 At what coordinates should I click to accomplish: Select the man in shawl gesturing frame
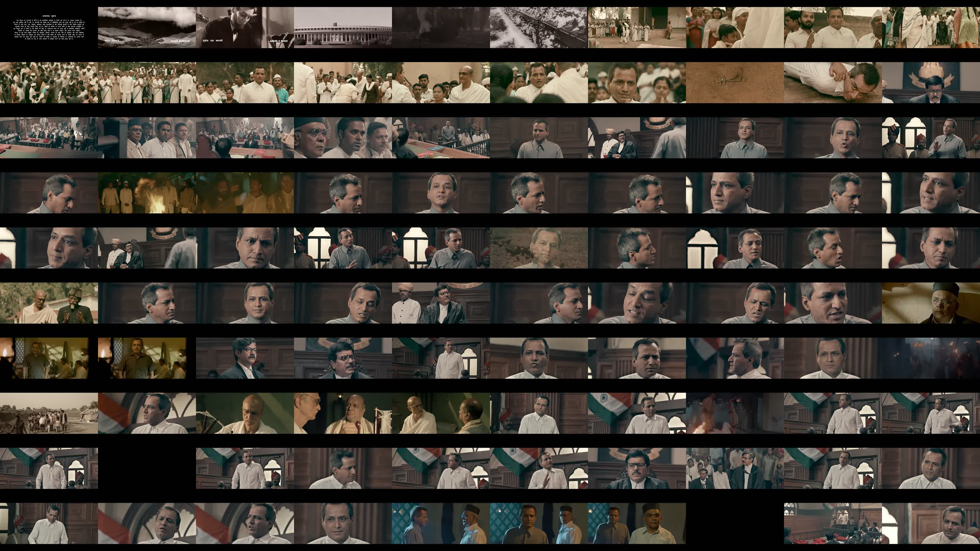click(343, 413)
